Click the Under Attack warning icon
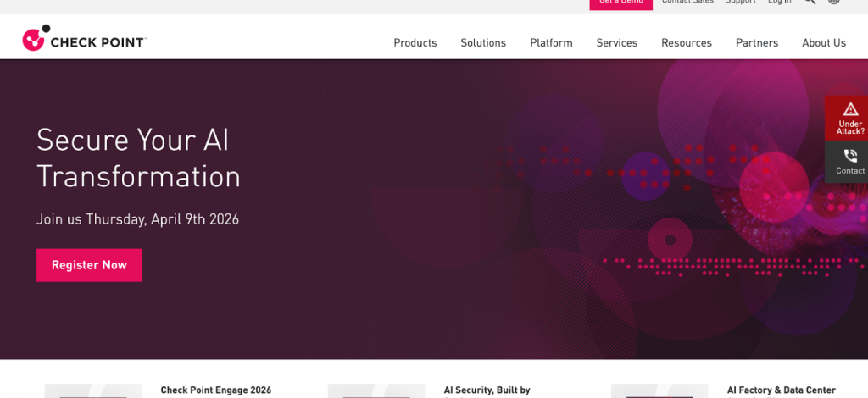The image size is (868, 398). tap(850, 109)
